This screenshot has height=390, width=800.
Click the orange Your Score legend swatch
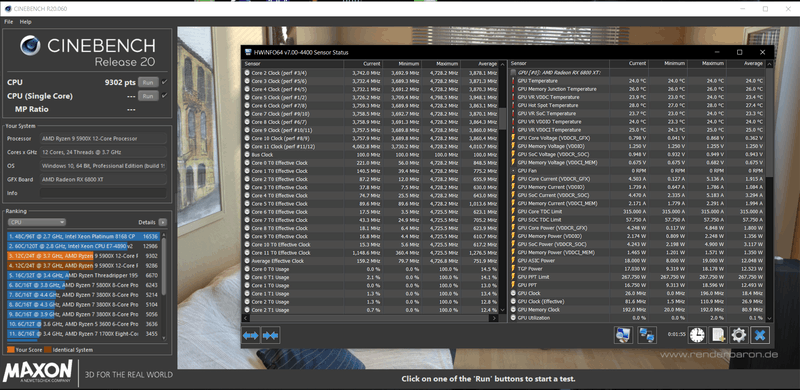[11, 350]
